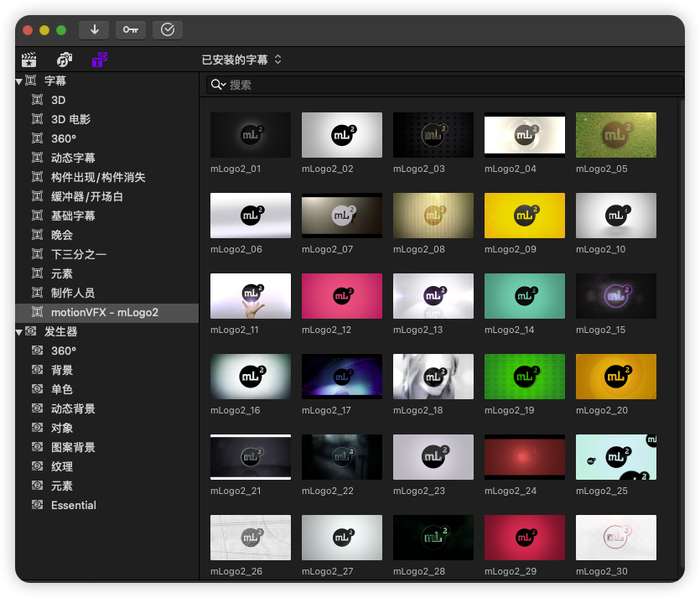Select the 图案背景 generators category
Viewport: 700px width, 598px height.
coord(107,447)
